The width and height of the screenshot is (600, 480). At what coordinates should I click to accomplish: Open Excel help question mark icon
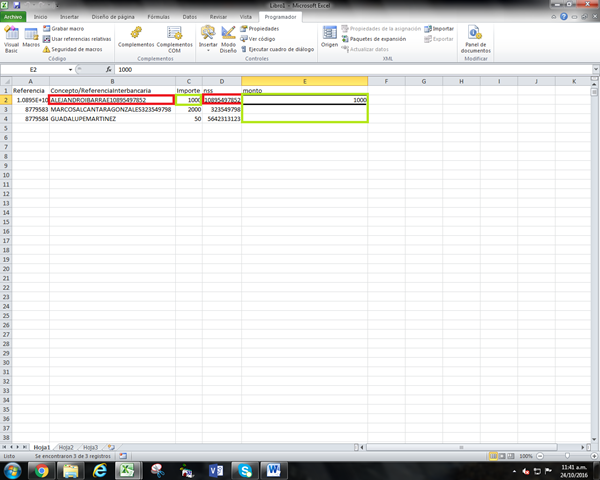[x=564, y=16]
